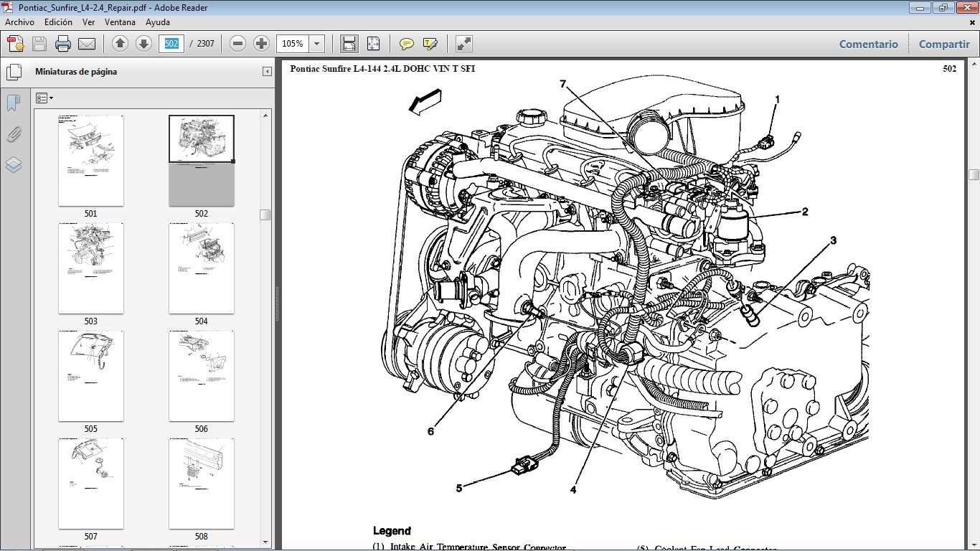Image resolution: width=980 pixels, height=551 pixels.
Task: Click the document scroll up arrow
Action: [974, 65]
